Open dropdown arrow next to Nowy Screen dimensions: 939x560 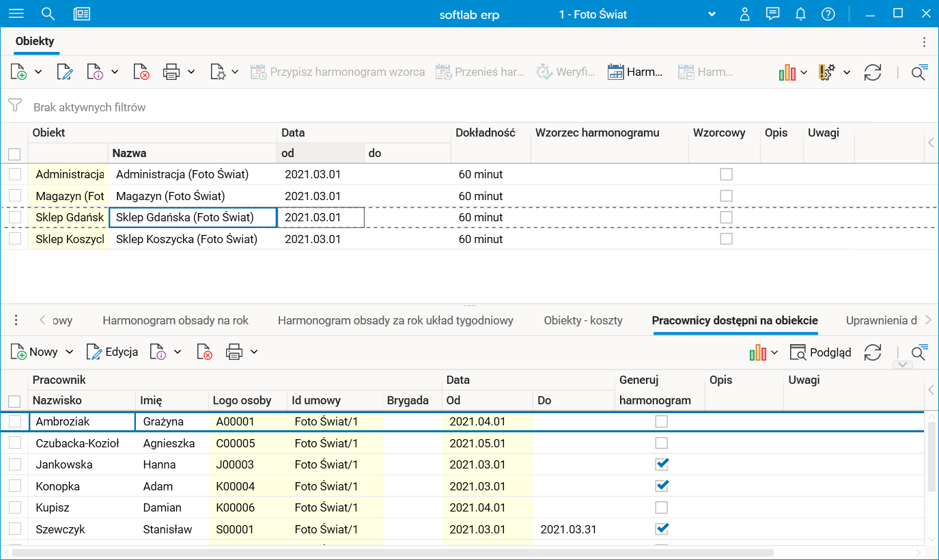point(69,352)
